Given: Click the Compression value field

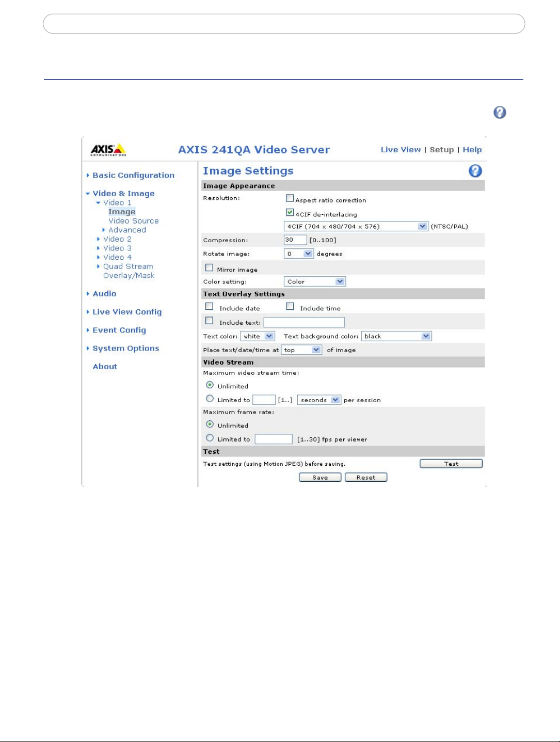Looking at the screenshot, I should (295, 240).
